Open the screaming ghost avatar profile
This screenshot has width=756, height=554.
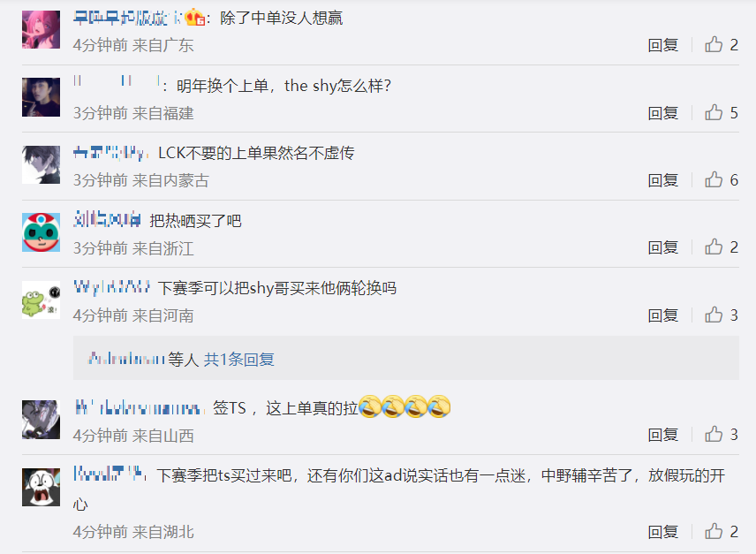[x=41, y=487]
